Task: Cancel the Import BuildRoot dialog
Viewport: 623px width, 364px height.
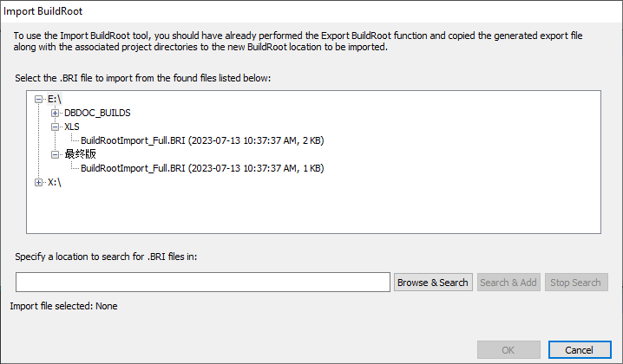Action: tap(579, 349)
